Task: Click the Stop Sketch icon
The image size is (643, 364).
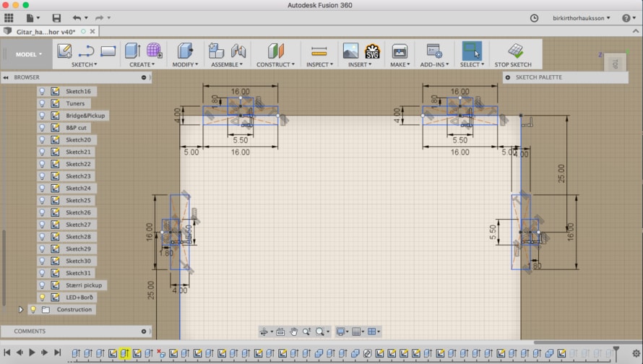Action: pyautogui.click(x=515, y=51)
